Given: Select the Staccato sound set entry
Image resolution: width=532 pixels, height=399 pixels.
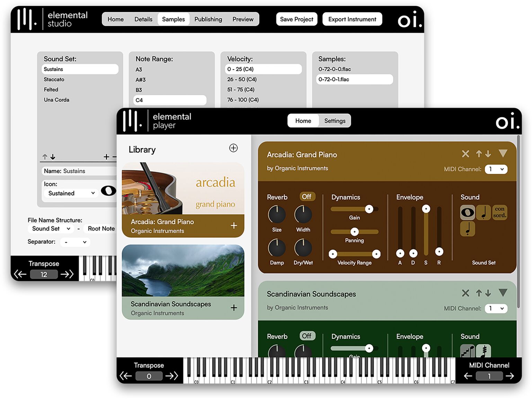Looking at the screenshot, I should [54, 79].
